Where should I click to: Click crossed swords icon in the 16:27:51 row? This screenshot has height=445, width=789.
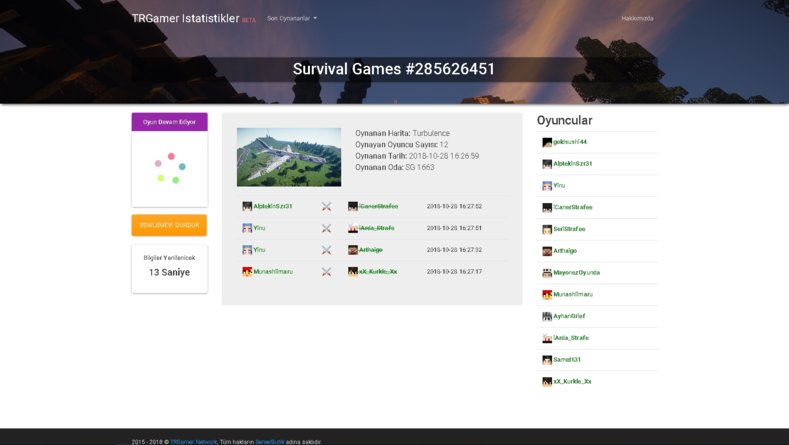click(327, 228)
